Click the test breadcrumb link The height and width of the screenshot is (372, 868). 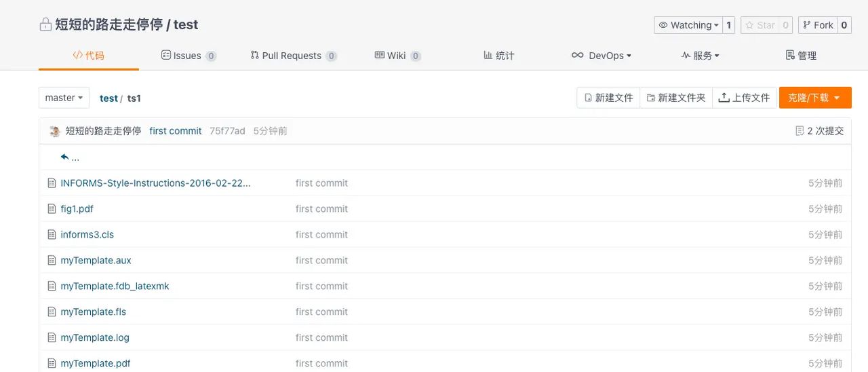[108, 98]
